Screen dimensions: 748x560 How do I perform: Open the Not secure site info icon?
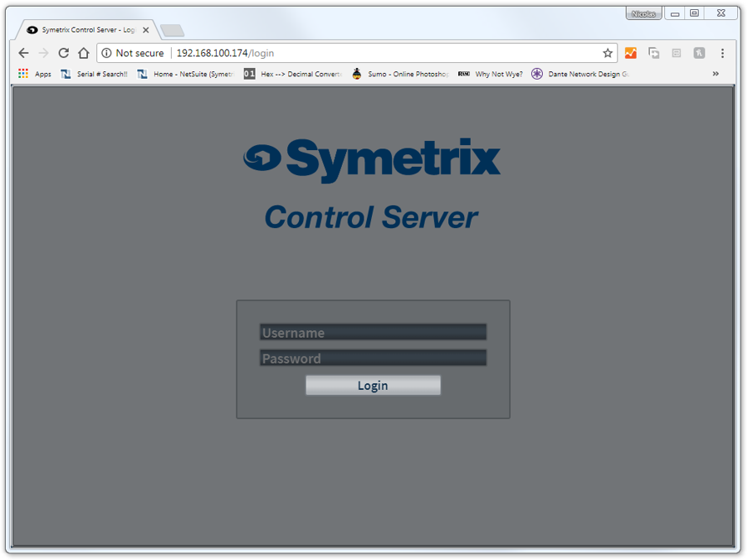(107, 53)
